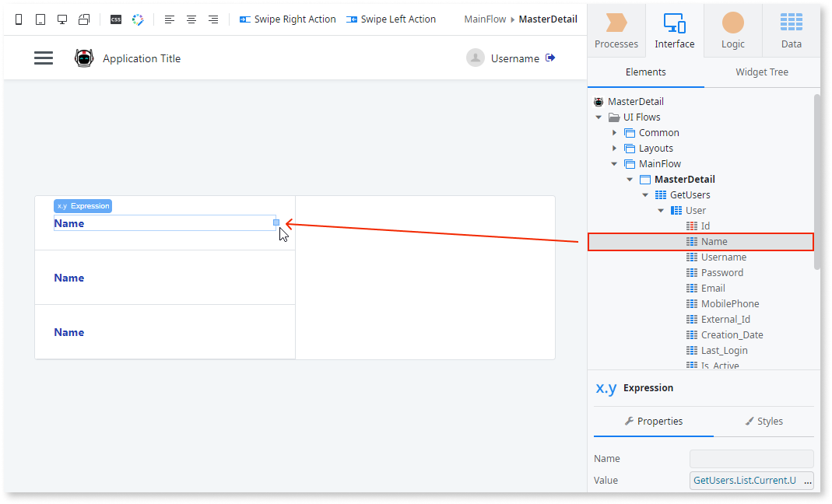Expand the Layouts folder
This screenshot has height=504, width=832.
[614, 148]
